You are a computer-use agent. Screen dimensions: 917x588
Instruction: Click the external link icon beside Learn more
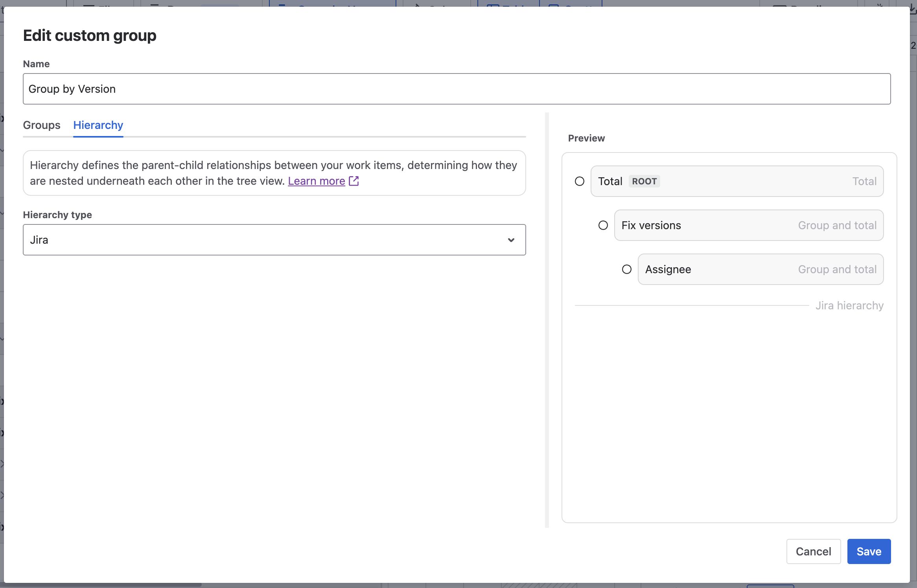click(x=354, y=181)
